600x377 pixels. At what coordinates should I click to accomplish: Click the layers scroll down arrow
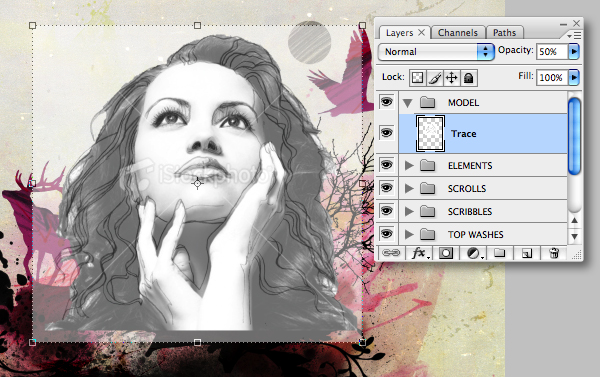[x=574, y=237]
